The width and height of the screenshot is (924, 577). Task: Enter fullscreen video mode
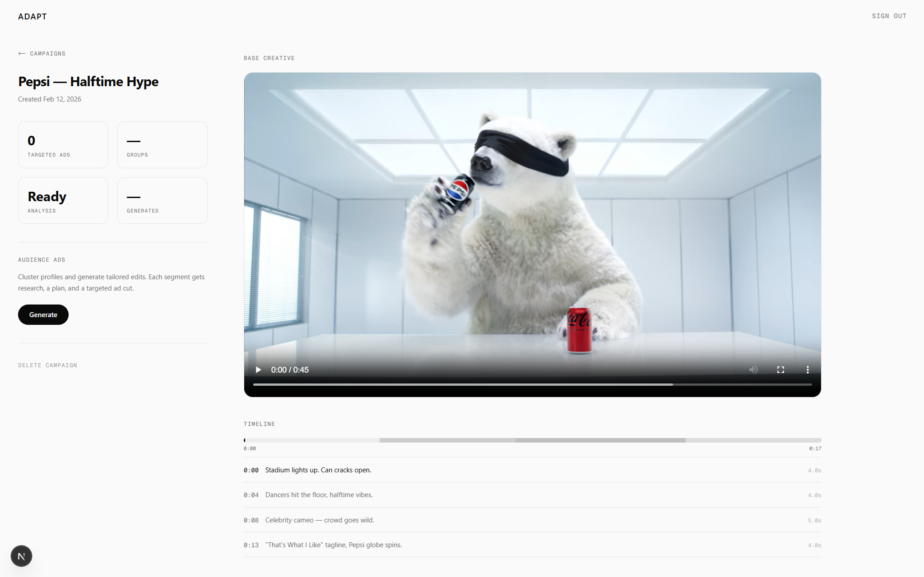(x=780, y=370)
